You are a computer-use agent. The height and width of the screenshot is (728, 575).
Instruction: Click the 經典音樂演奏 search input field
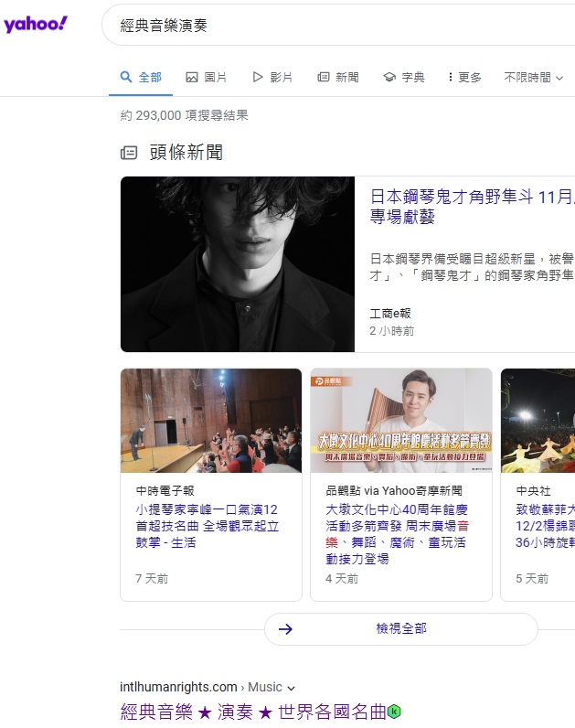point(338,26)
